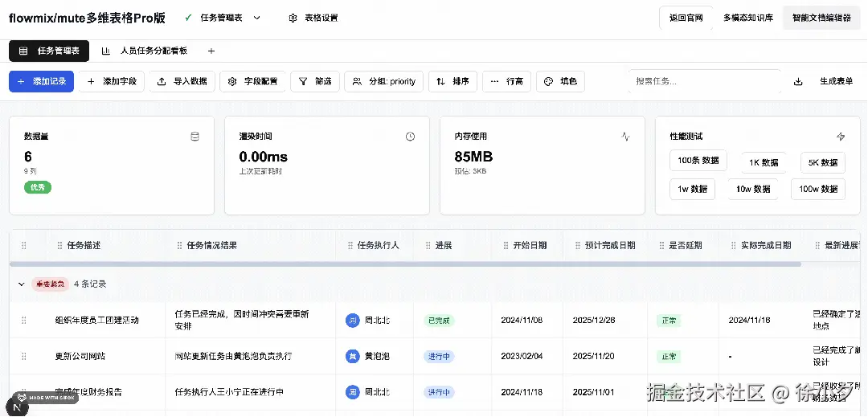868x417 pixels.
Task: Click the 周北北 avatar in 组织年度员工团建活动 row
Action: point(353,321)
